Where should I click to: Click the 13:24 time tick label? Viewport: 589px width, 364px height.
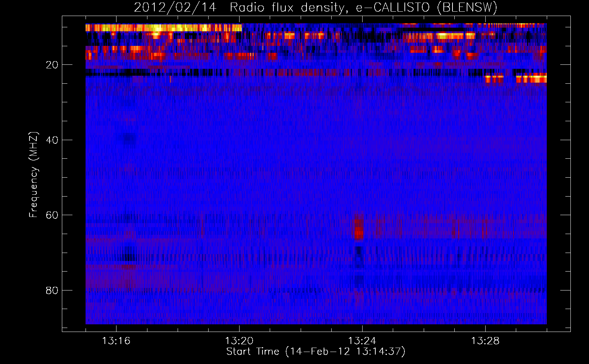point(362,341)
